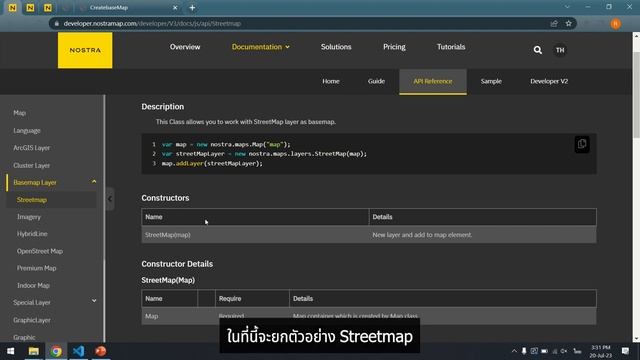Viewport: 640px width, 360px height.
Task: Select Streetmap under Basemap Layer
Action: pos(32,200)
